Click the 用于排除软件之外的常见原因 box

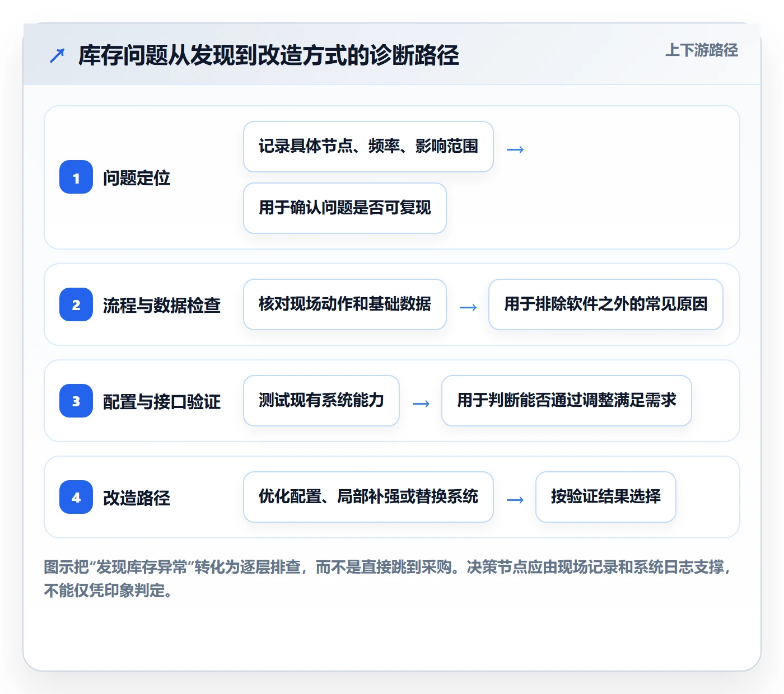[x=606, y=304]
